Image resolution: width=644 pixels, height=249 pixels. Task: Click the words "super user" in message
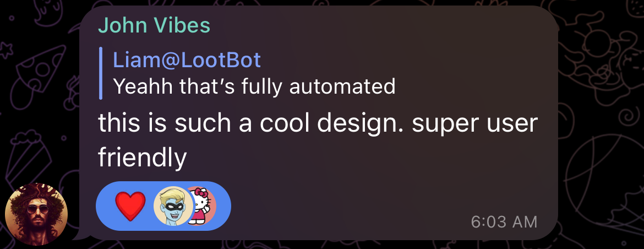click(475, 124)
